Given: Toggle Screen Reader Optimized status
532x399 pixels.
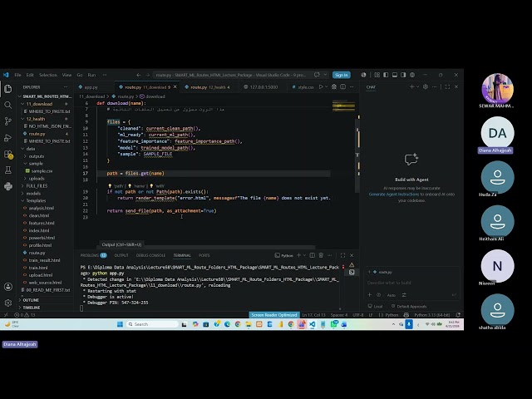Looking at the screenshot, I should [274, 315].
